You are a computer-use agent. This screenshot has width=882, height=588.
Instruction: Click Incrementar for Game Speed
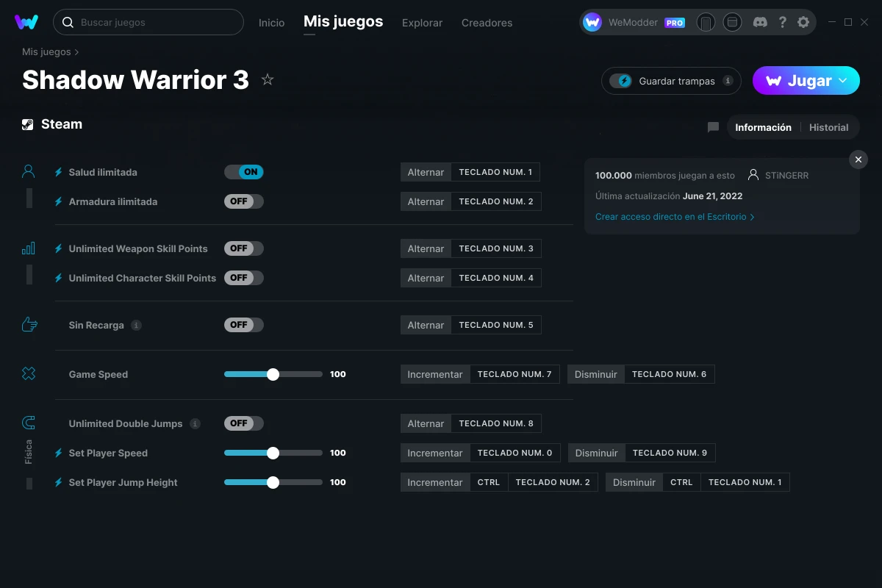point(435,374)
